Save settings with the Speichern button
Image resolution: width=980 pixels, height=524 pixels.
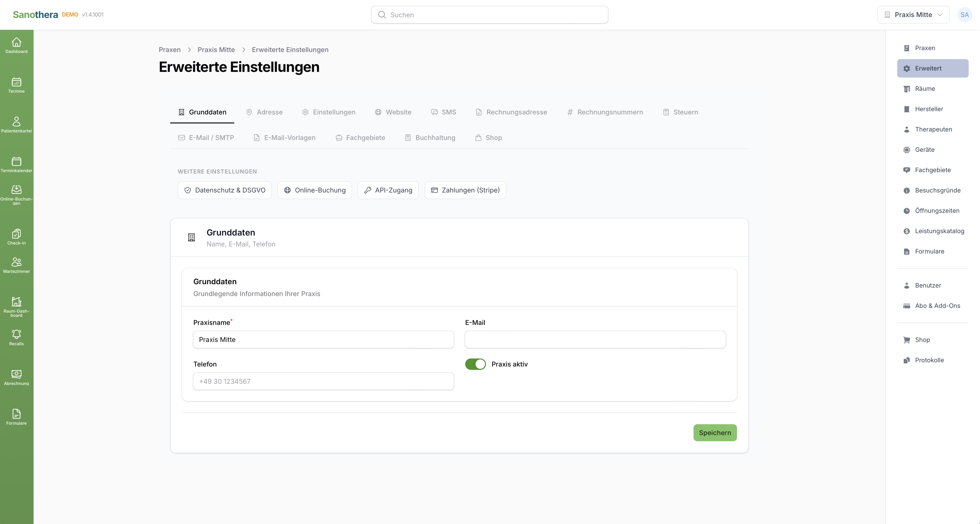click(x=715, y=433)
